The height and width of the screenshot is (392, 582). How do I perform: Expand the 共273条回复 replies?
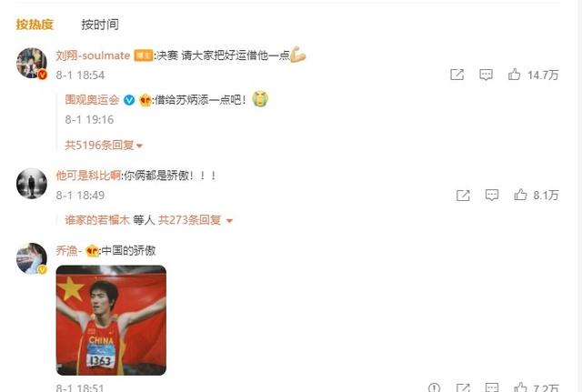196,220
